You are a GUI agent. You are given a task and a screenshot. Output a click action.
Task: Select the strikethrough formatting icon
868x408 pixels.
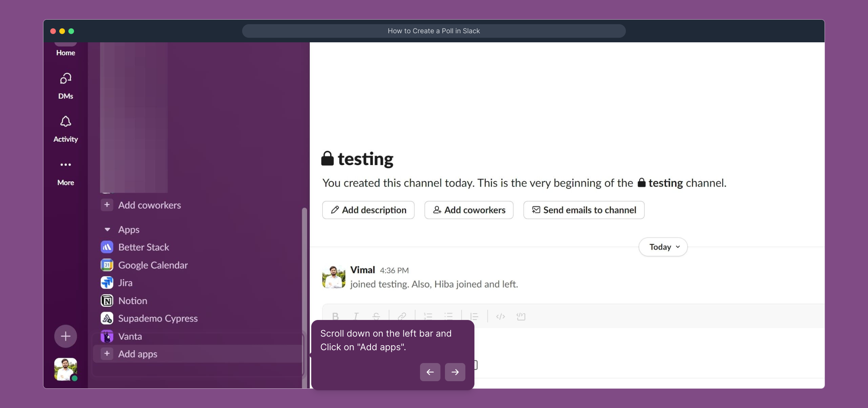377,317
